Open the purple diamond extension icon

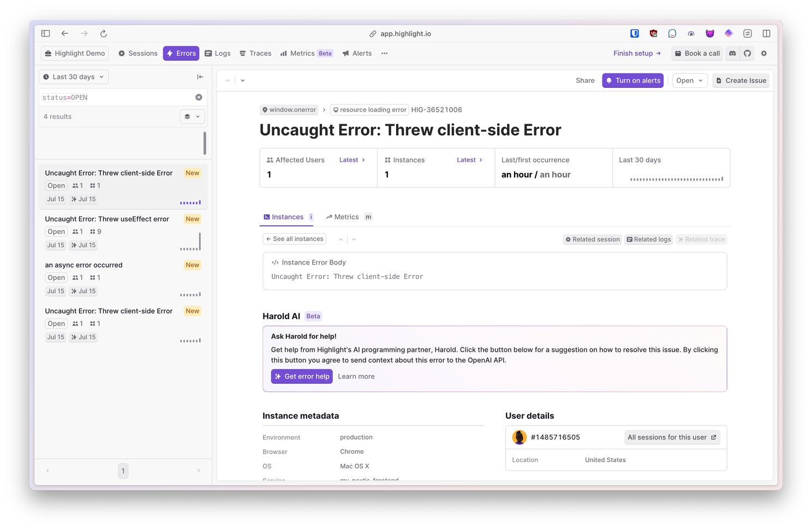coord(729,33)
